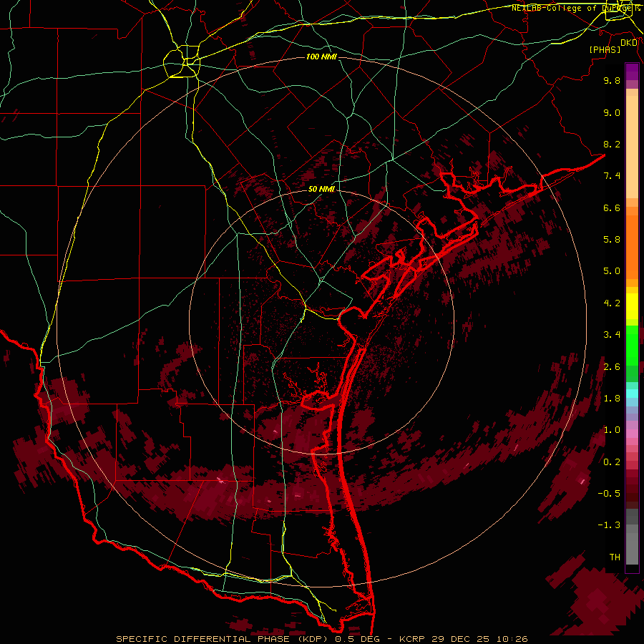The image size is (644, 644).
Task: Click the 29 DEC 25 date in the caption
Action: pyautogui.click(x=462, y=639)
